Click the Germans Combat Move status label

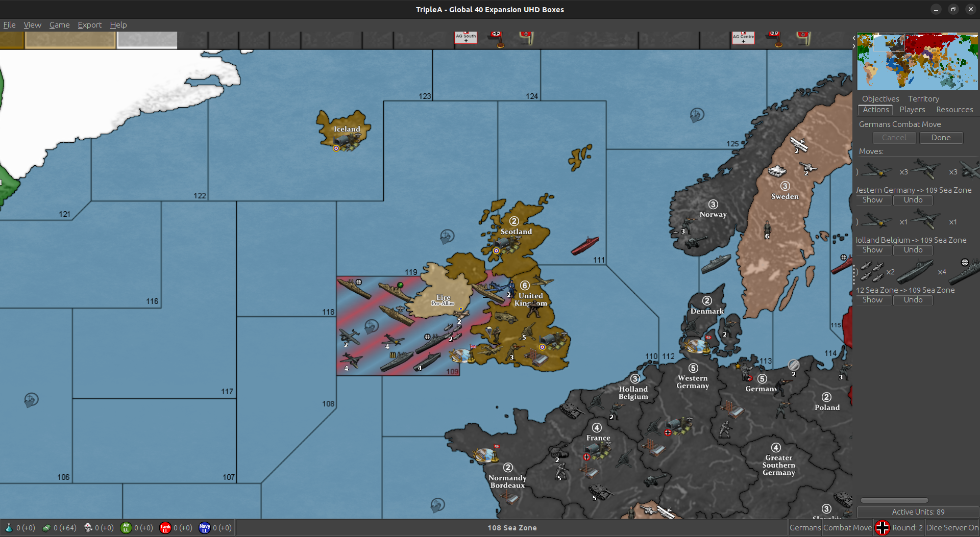point(830,528)
